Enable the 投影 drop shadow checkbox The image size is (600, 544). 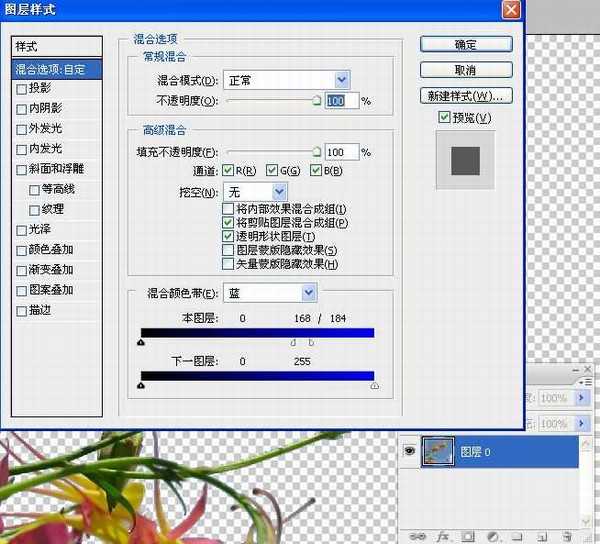pyautogui.click(x=22, y=89)
